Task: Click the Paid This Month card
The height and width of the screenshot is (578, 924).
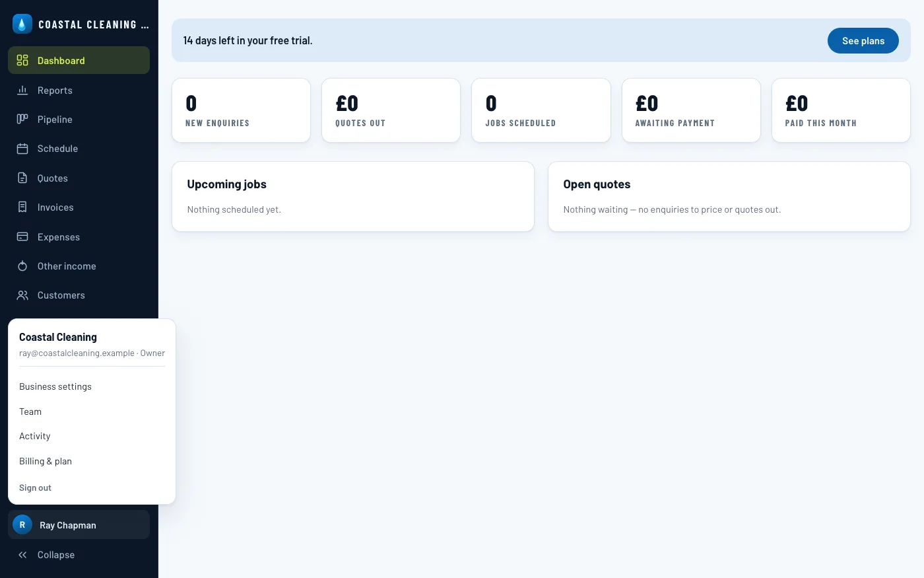Action: [841, 110]
